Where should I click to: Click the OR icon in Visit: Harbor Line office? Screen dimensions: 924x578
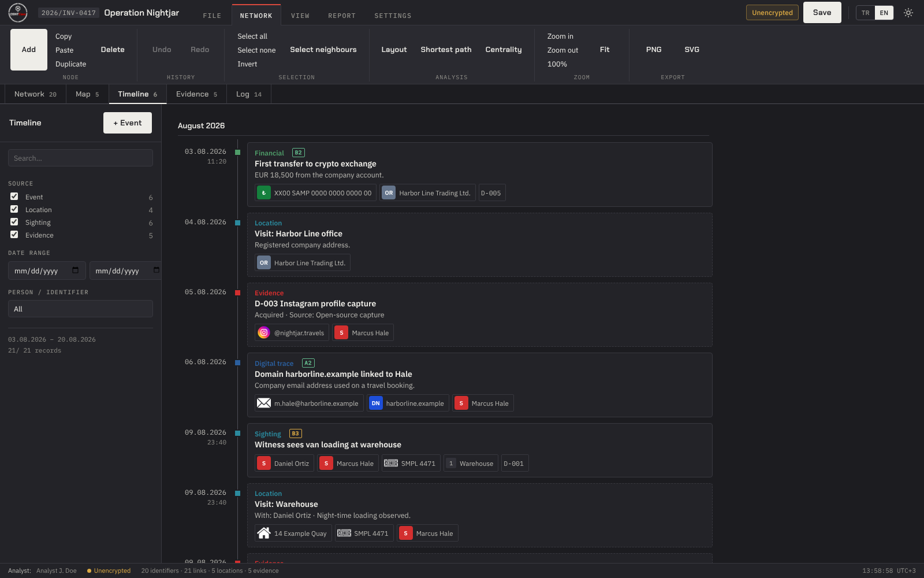pyautogui.click(x=264, y=263)
